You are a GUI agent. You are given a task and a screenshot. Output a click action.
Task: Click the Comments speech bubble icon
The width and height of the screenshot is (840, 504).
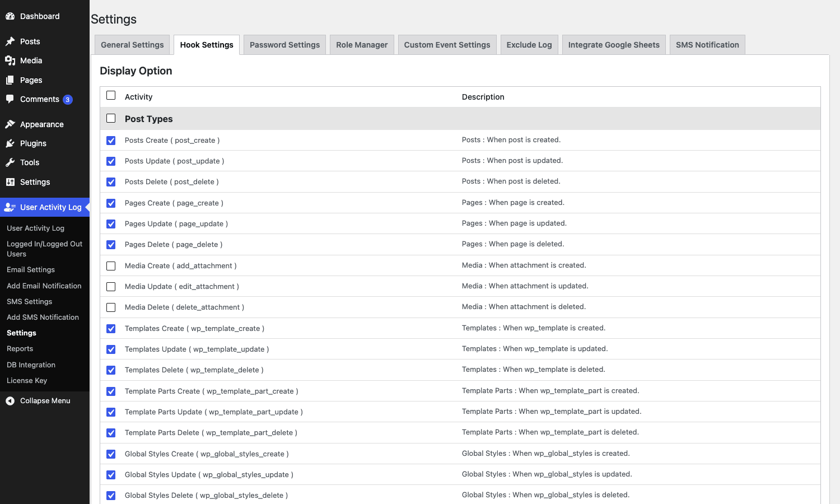(10, 99)
